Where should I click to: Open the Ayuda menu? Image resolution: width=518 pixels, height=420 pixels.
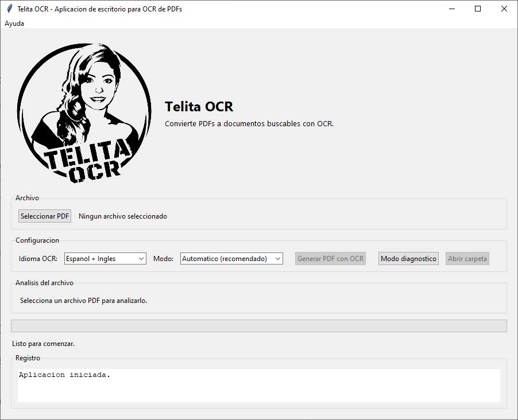14,24
